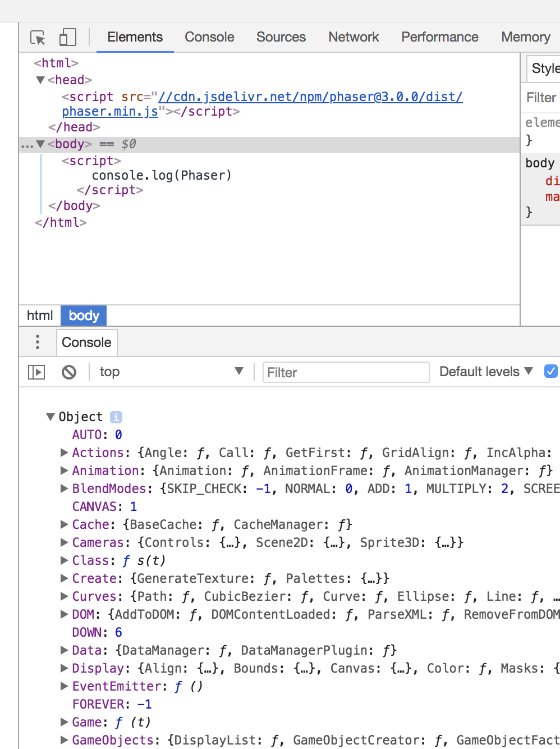This screenshot has width=560, height=749.
Task: Open the Default levels dropdown
Action: (x=486, y=372)
